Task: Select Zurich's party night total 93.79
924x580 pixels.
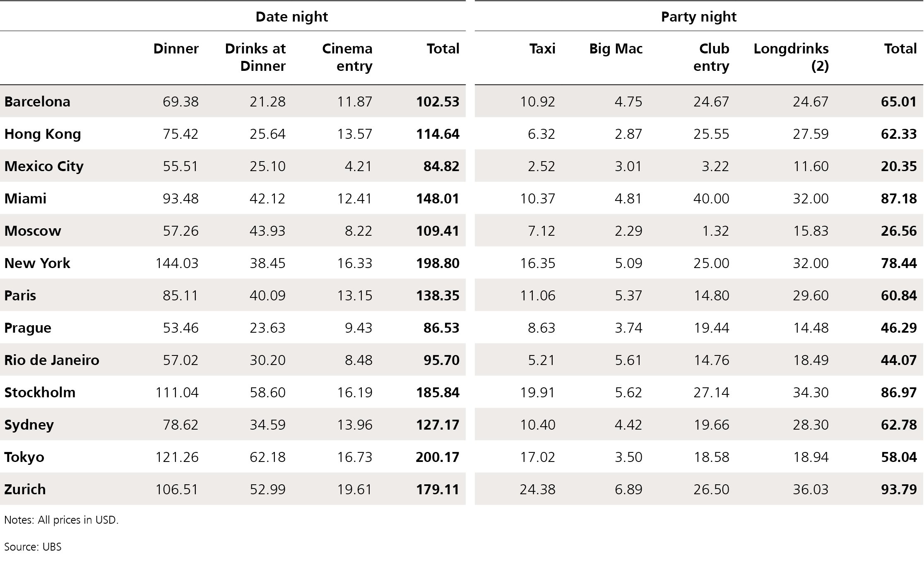Action: click(899, 489)
